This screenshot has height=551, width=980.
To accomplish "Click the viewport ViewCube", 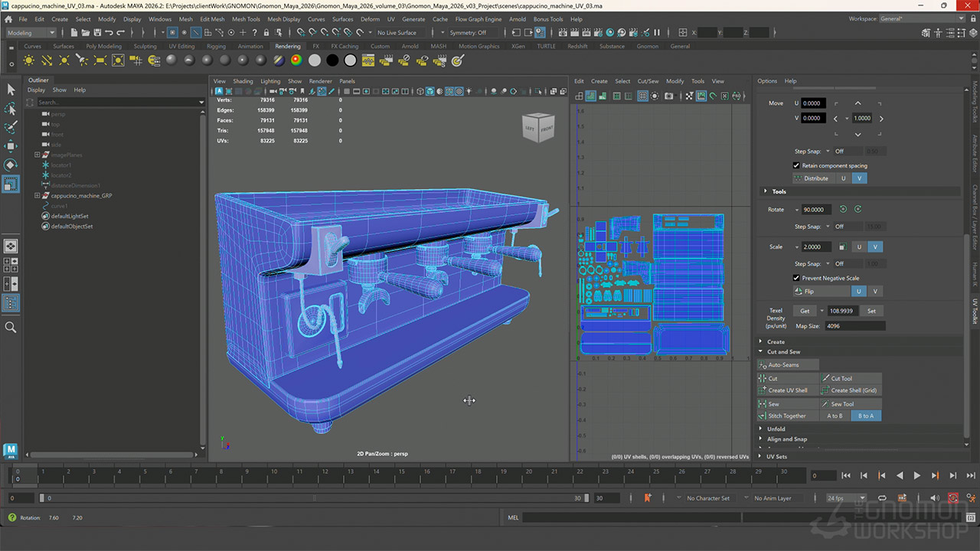I will [x=537, y=128].
